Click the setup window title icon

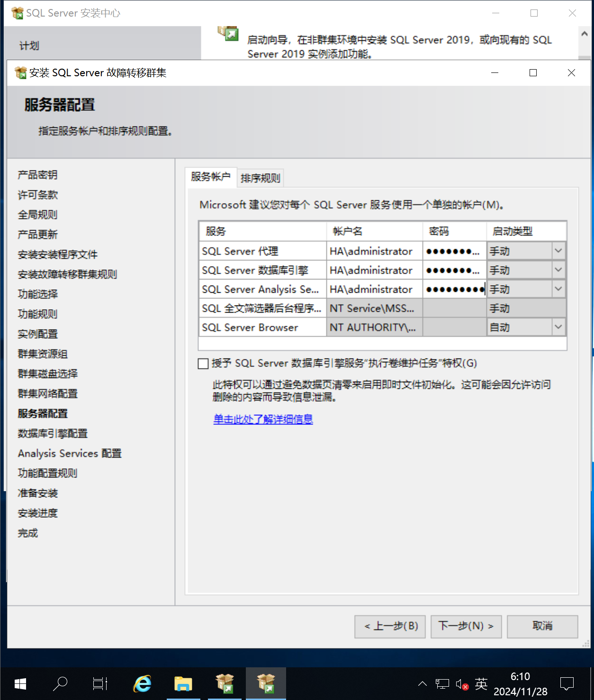point(20,72)
